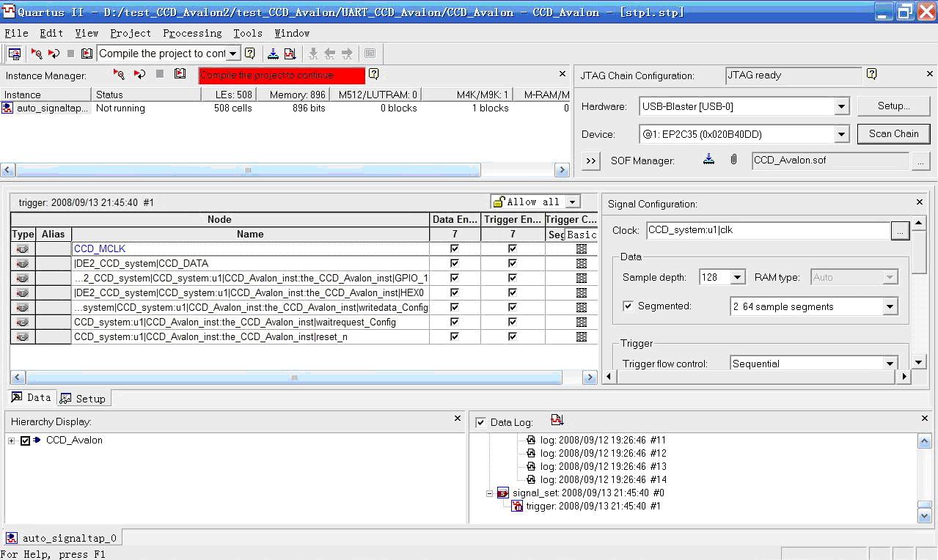The width and height of the screenshot is (938, 560).
Task: Open the Tools menu
Action: tap(248, 33)
